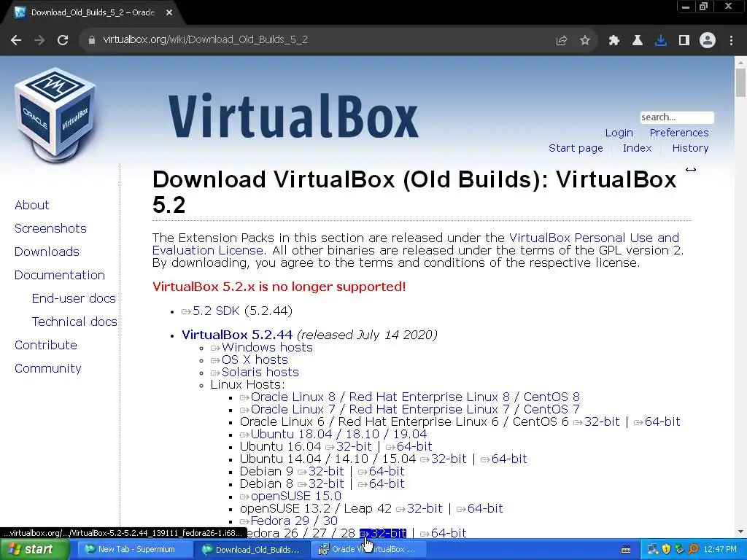747x560 pixels.
Task: Open the share page icon in address bar
Action: (x=562, y=41)
